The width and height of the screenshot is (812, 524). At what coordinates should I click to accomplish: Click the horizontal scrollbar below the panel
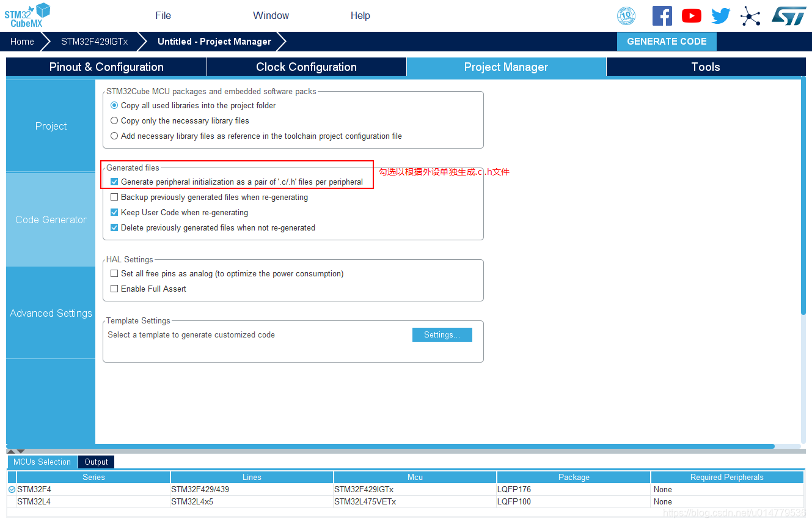(x=390, y=446)
